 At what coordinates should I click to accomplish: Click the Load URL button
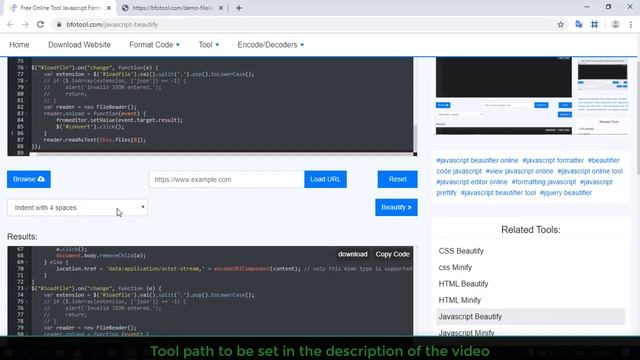tap(325, 179)
